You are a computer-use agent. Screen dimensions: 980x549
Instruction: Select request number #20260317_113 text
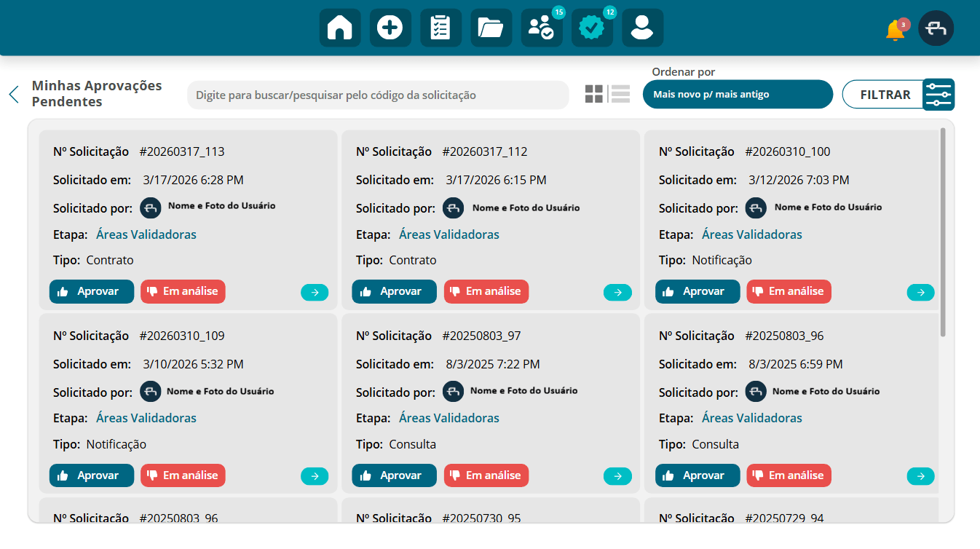click(182, 151)
